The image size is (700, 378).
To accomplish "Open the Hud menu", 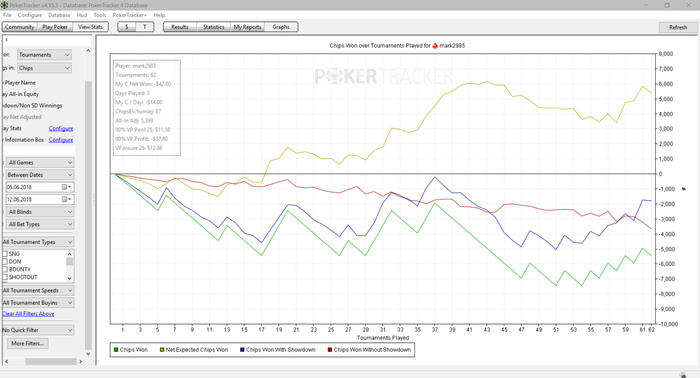I will click(82, 15).
